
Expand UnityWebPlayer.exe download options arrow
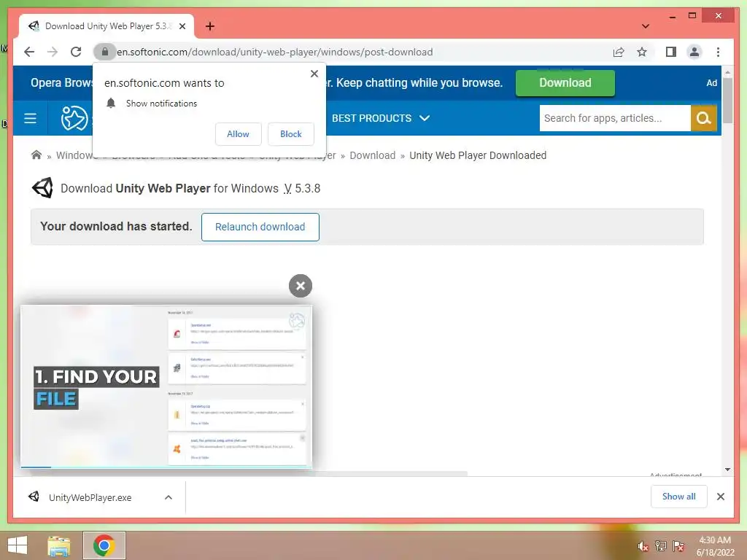[169, 497]
